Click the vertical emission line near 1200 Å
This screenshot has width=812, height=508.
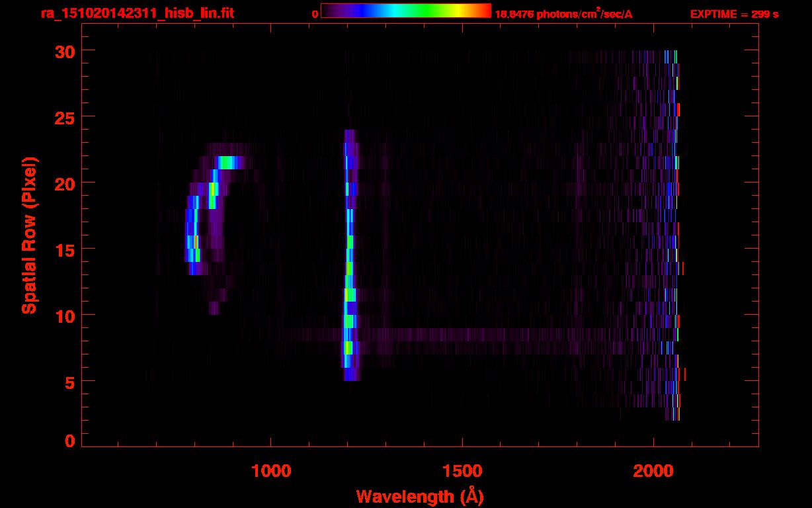(x=350, y=255)
